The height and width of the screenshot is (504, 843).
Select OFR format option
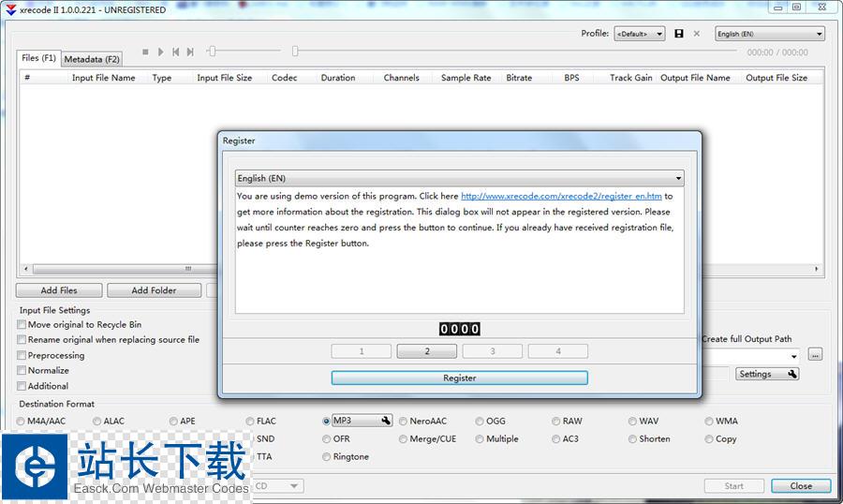click(326, 439)
